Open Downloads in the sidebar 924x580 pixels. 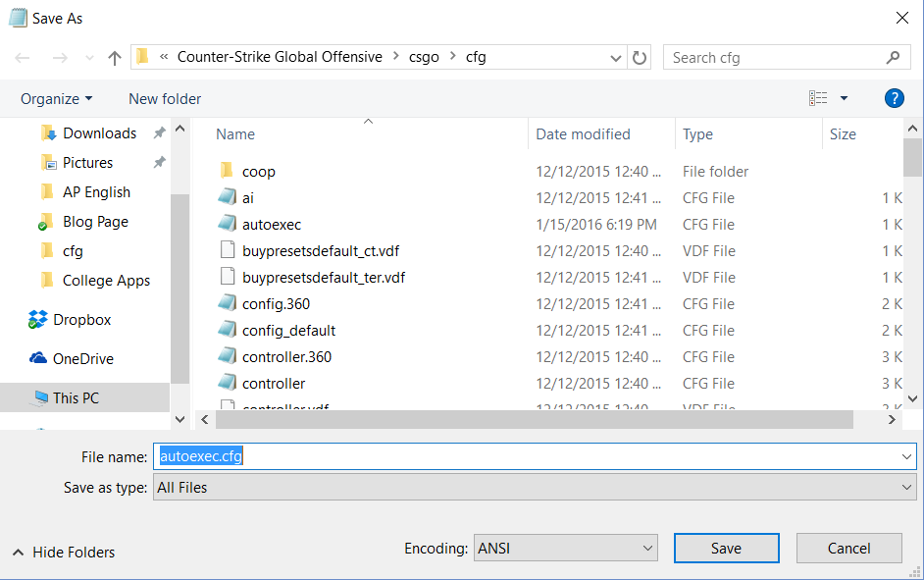coord(99,133)
